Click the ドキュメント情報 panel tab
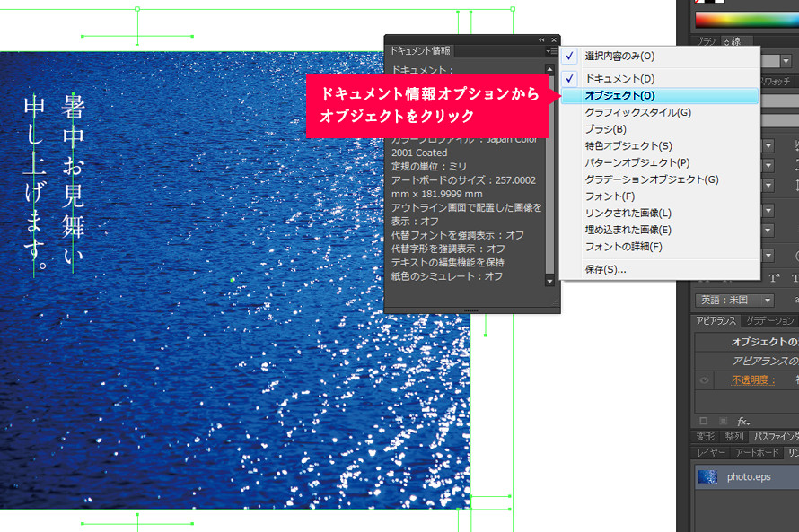 (420, 51)
